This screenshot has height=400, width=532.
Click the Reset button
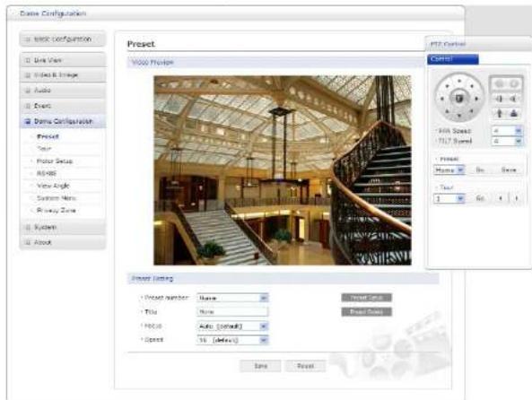[x=305, y=366]
